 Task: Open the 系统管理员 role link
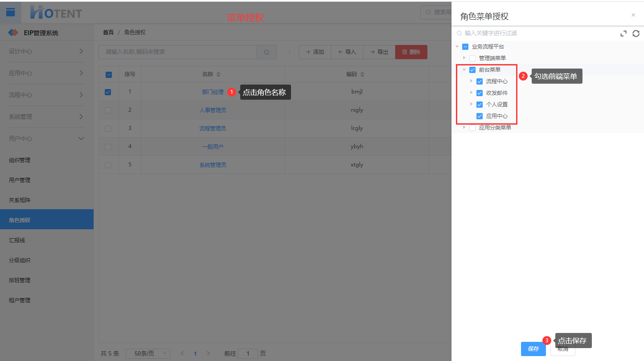213,165
